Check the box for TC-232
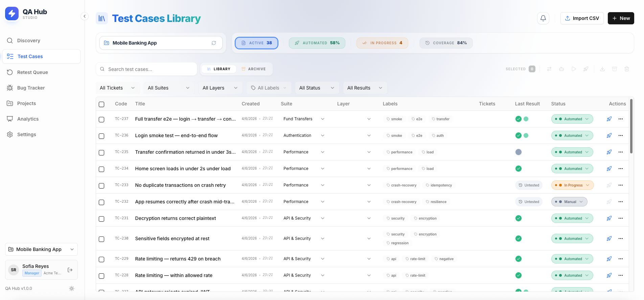The width and height of the screenshot is (644, 300). pos(101,202)
